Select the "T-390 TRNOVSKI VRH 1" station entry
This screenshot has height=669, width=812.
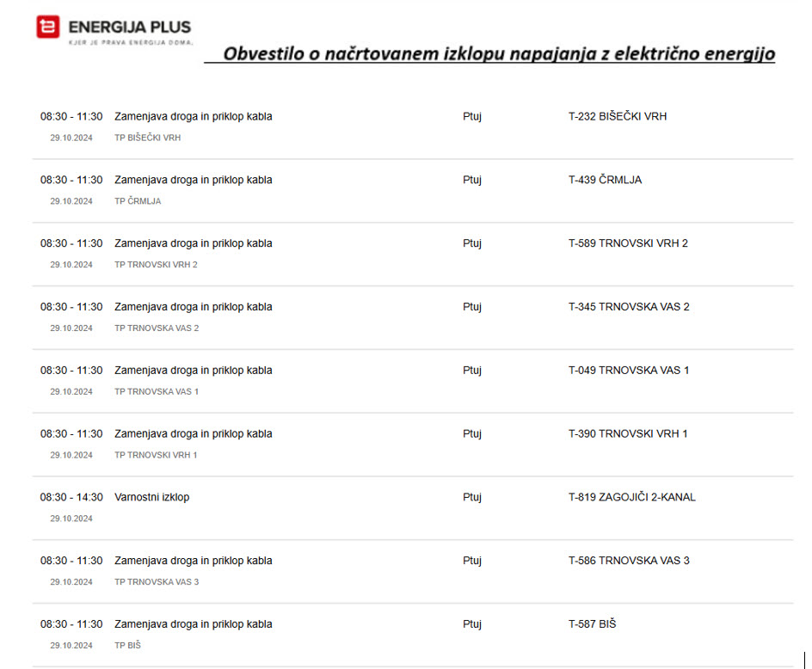(x=628, y=434)
